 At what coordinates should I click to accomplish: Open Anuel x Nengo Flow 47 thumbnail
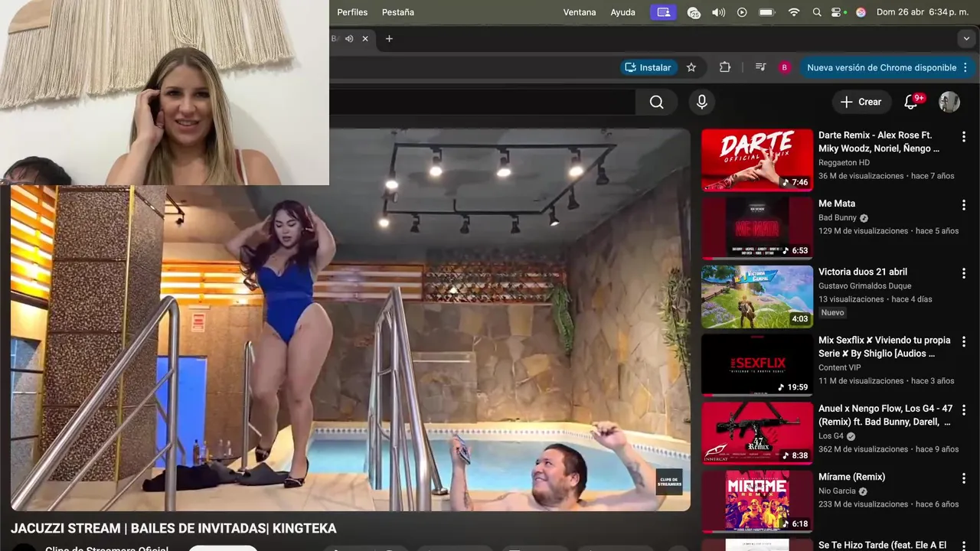[x=757, y=433]
